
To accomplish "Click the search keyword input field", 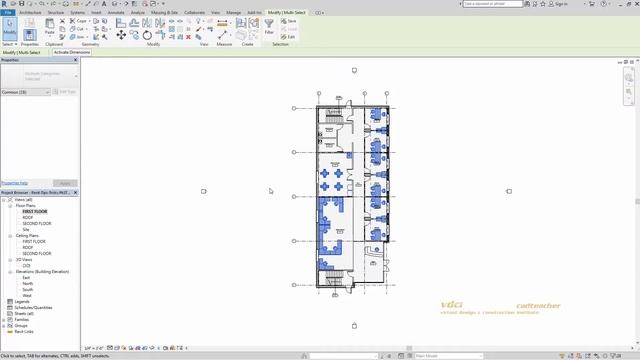I will point(492,4).
